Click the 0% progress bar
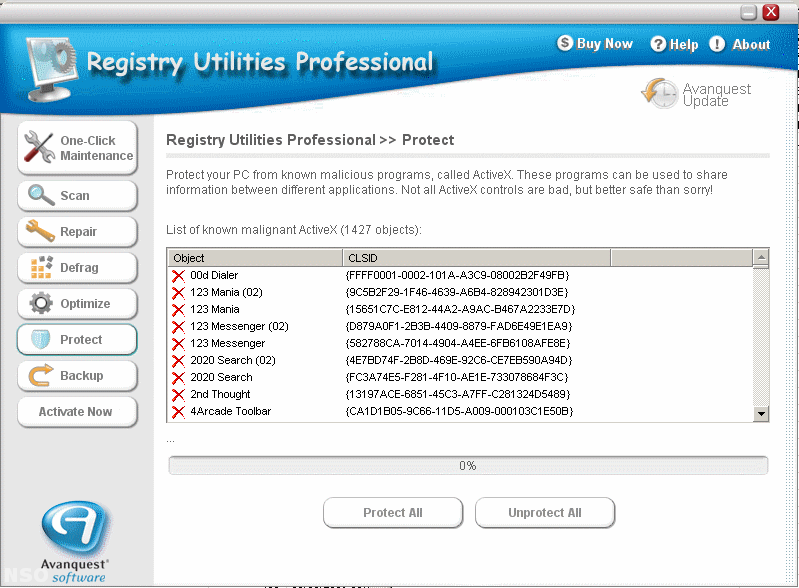Viewport: 799px width, 588px height. [x=468, y=466]
